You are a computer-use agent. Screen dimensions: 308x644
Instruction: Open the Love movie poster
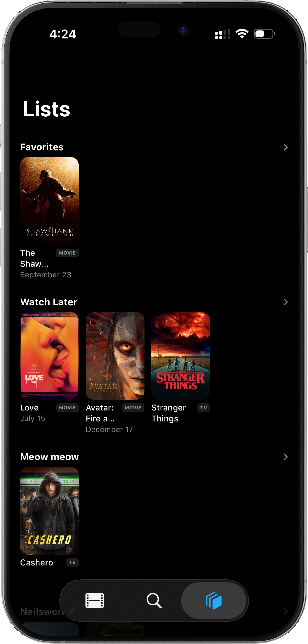(x=49, y=356)
